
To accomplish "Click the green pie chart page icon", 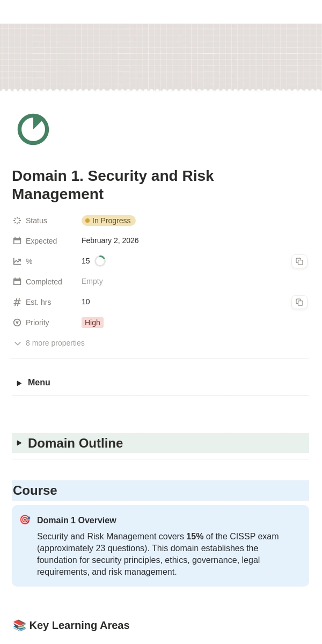I will click(33, 129).
